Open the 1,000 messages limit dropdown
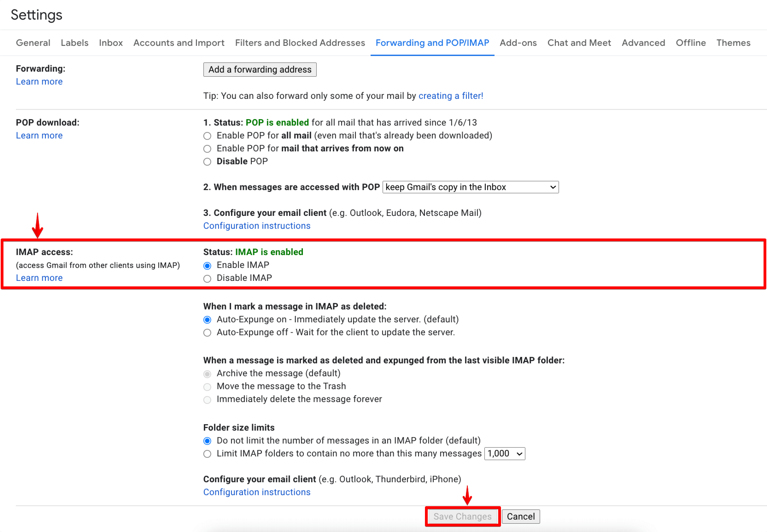Image resolution: width=767 pixels, height=532 pixels. (504, 454)
